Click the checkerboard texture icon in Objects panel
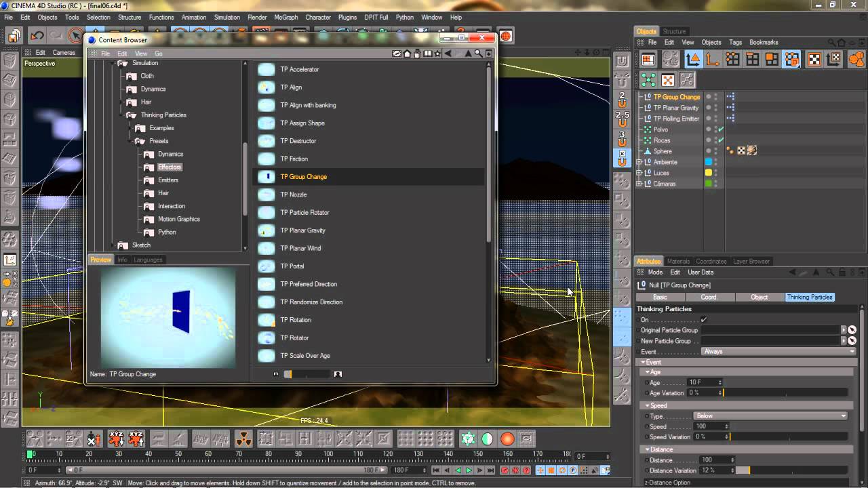 [x=814, y=60]
